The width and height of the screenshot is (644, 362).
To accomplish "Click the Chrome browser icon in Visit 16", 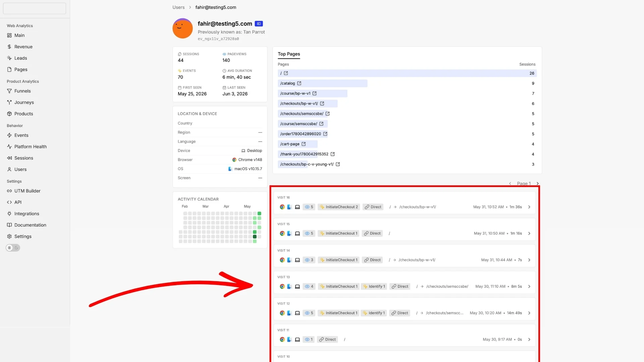I will point(282,207).
